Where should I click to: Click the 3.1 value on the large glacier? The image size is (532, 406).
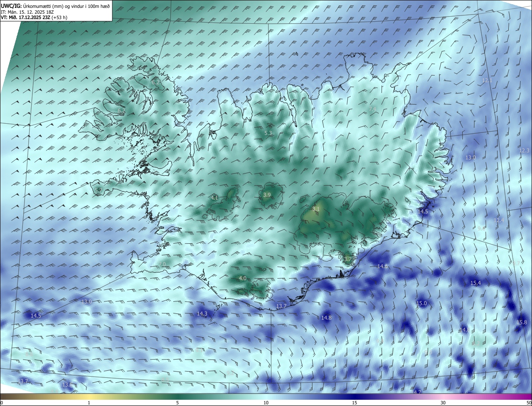316,209
